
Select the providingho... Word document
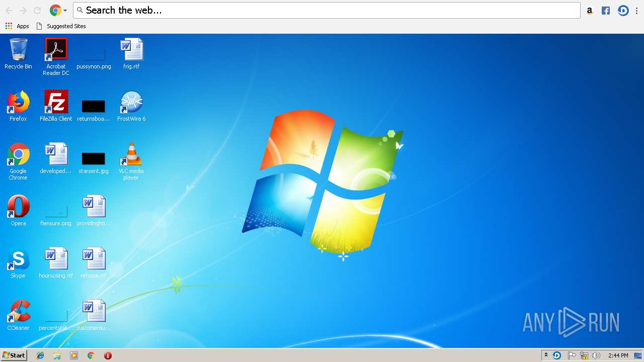point(94,210)
